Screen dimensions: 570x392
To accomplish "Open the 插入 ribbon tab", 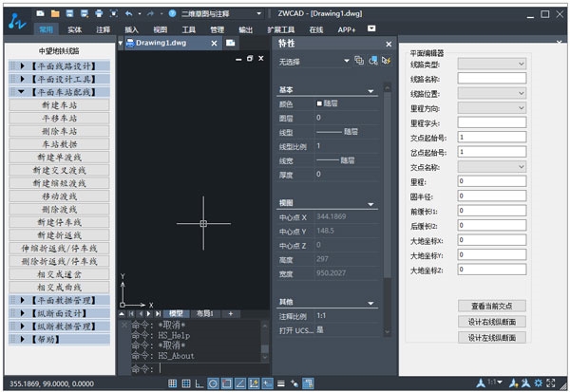I will point(132,29).
